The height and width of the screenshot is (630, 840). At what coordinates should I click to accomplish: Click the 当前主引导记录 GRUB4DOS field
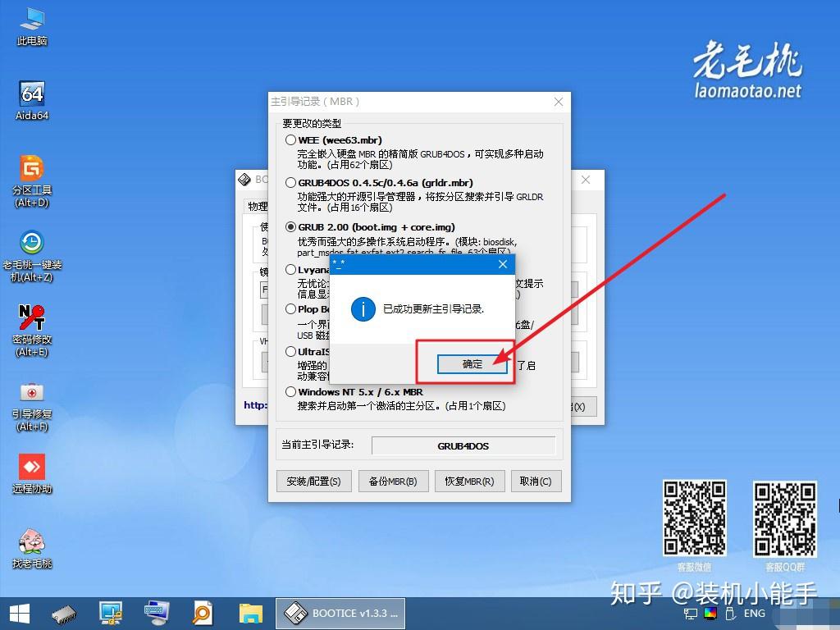[x=463, y=445]
